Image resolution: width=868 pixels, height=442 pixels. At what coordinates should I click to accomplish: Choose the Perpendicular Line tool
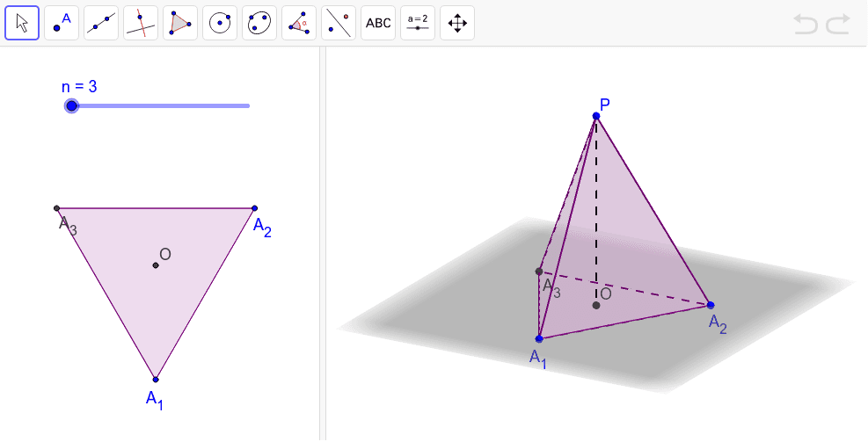[141, 23]
